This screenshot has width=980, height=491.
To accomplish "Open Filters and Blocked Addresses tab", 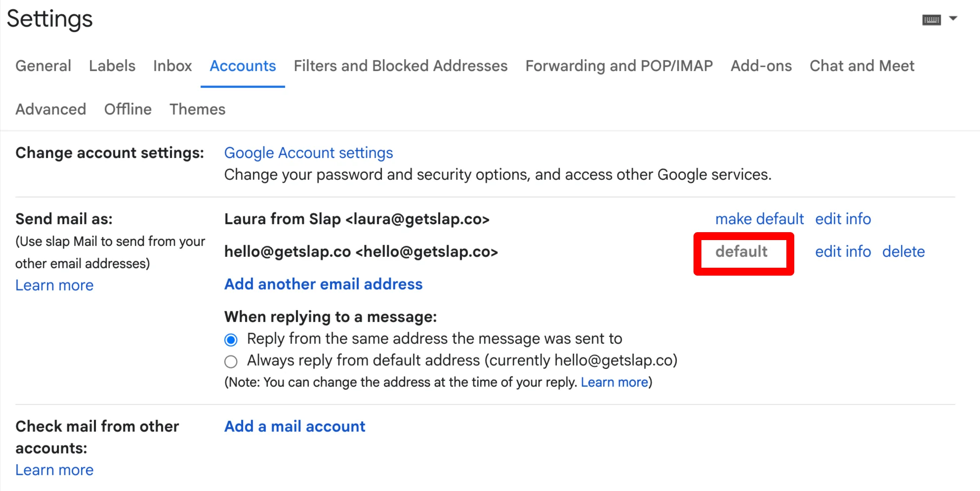I will pyautogui.click(x=401, y=66).
